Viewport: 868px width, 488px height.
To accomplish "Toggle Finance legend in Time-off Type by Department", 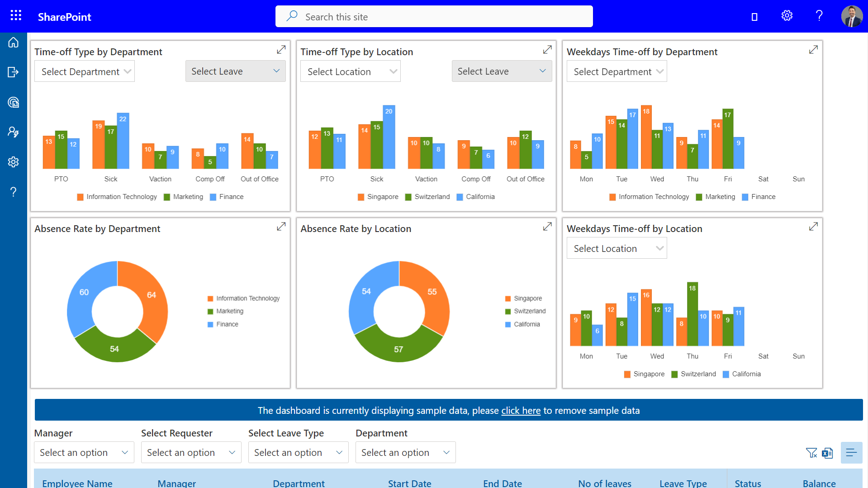I will (227, 197).
